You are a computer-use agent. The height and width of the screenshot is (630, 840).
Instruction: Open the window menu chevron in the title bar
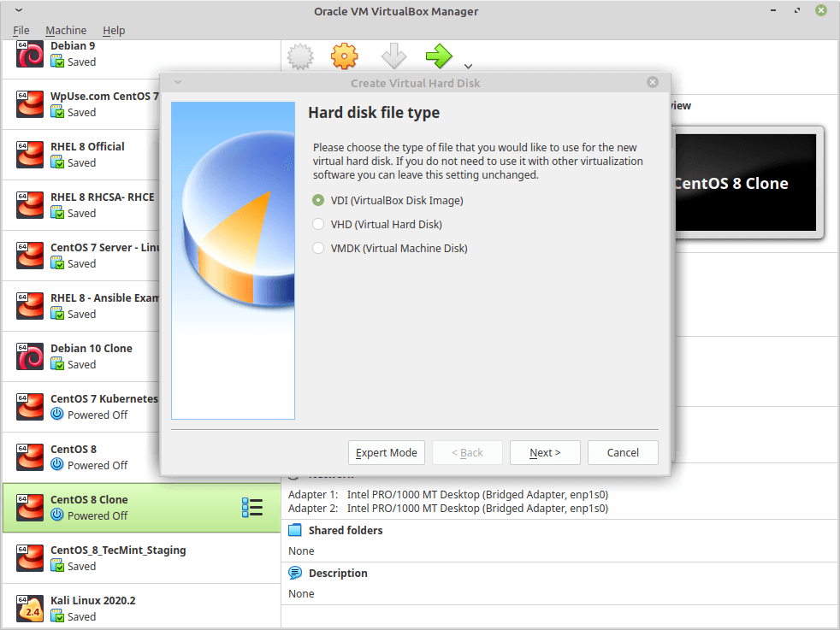(x=19, y=10)
